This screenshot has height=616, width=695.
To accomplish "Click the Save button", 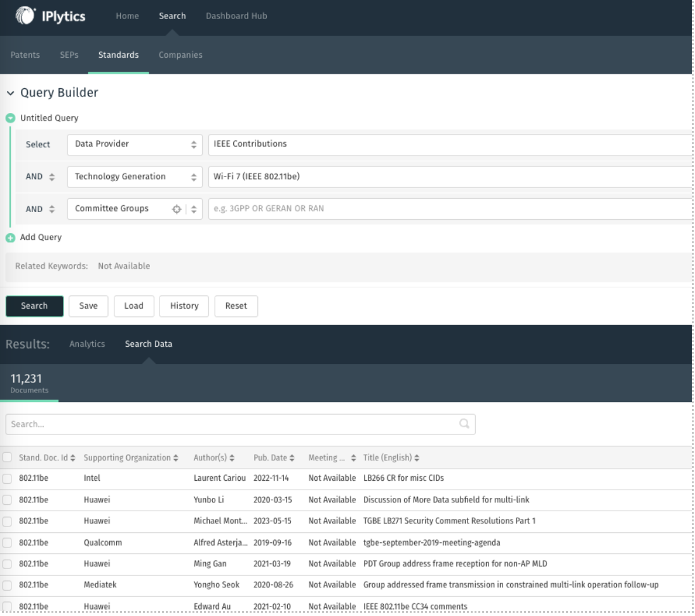I will tap(88, 306).
